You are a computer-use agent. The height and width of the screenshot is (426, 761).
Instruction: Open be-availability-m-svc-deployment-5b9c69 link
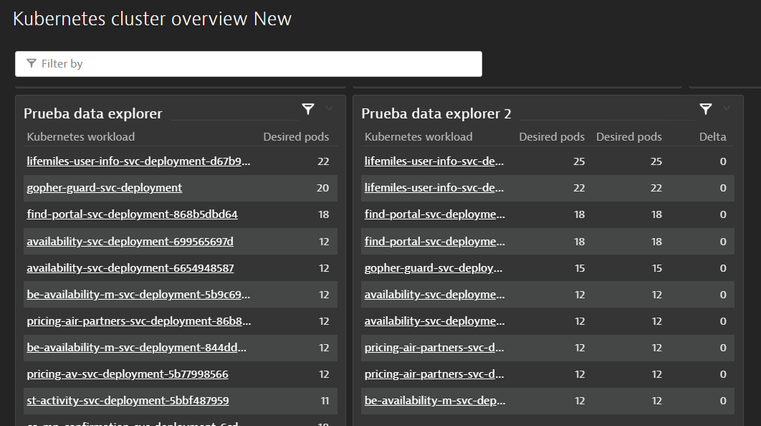pyautogui.click(x=138, y=295)
